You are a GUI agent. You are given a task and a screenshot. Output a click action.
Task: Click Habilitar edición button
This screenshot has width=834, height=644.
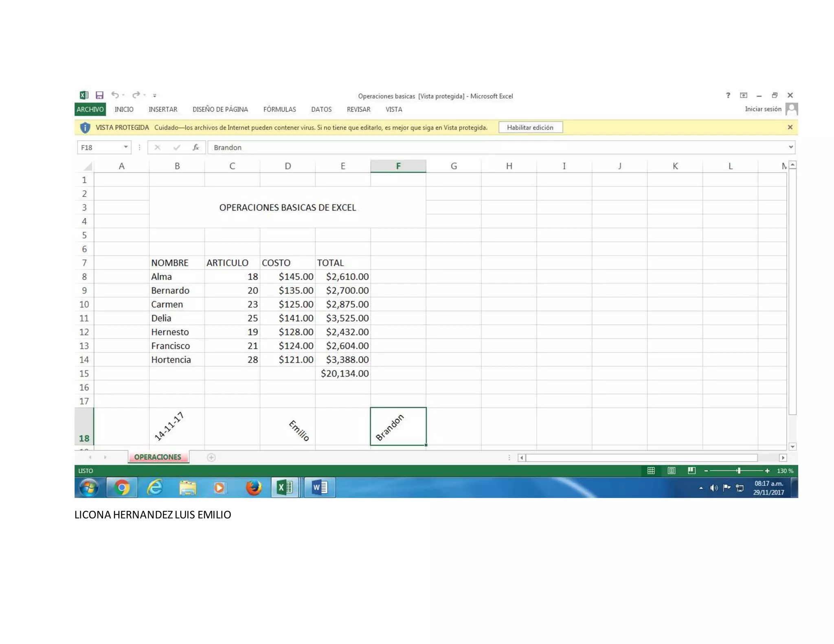coord(530,127)
